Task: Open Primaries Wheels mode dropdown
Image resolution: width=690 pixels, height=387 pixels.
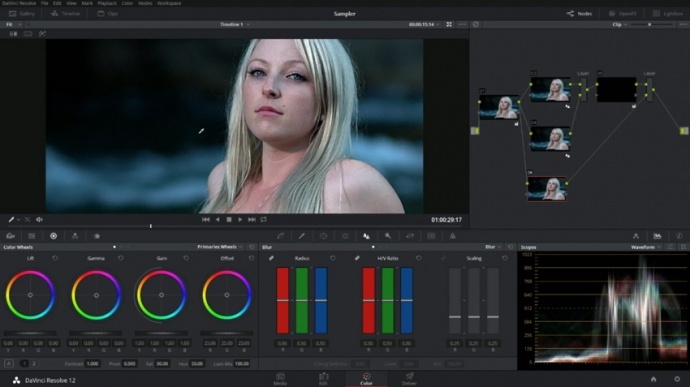Action: coord(220,247)
